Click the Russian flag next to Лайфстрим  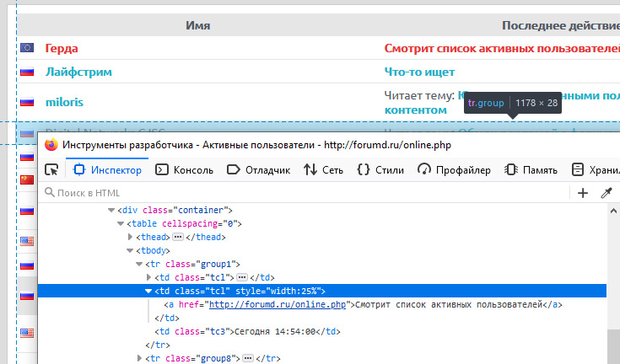27,72
